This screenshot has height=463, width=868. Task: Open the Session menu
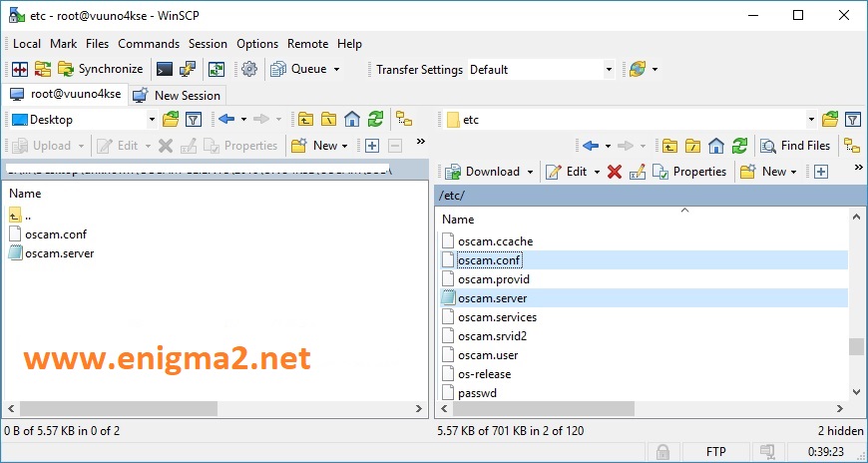pos(208,44)
